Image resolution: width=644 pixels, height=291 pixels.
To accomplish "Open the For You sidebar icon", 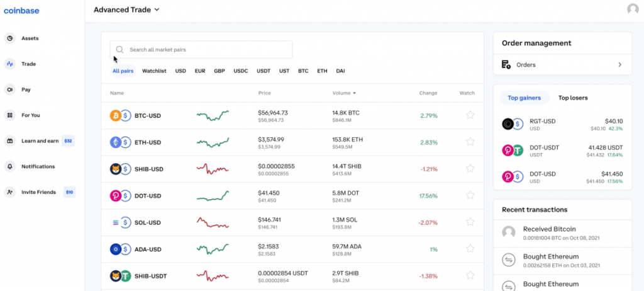I will click(x=10, y=115).
